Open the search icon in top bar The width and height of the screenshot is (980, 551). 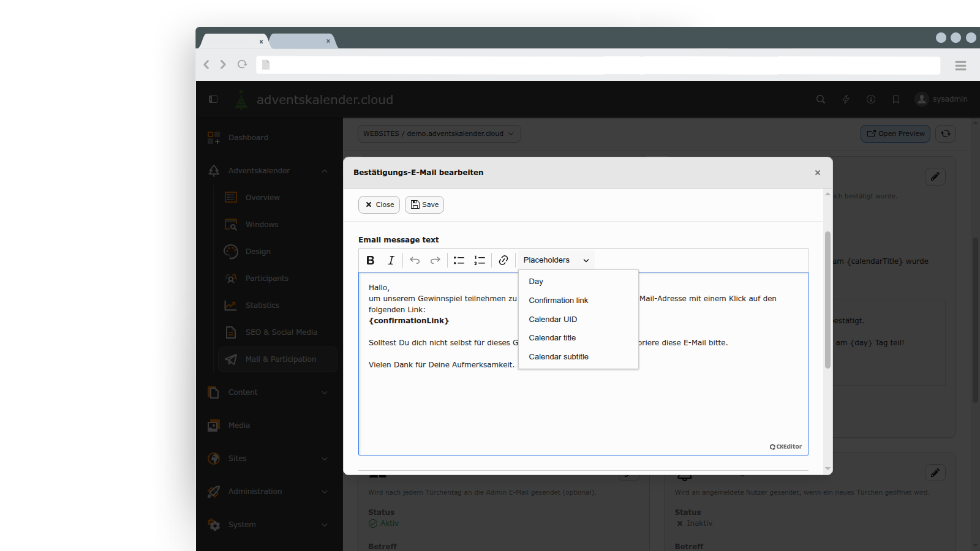coord(821,99)
